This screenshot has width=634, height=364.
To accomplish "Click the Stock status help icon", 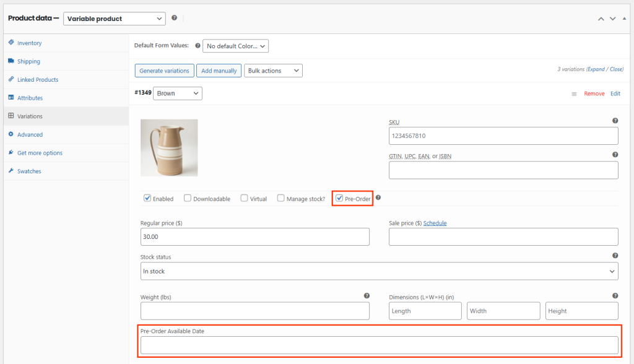I will [x=615, y=255].
